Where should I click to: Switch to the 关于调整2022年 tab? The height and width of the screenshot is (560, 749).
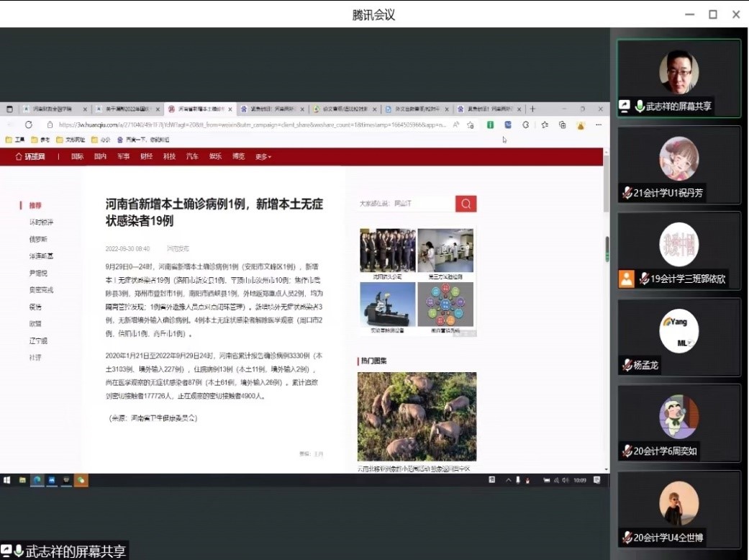[x=127, y=109]
